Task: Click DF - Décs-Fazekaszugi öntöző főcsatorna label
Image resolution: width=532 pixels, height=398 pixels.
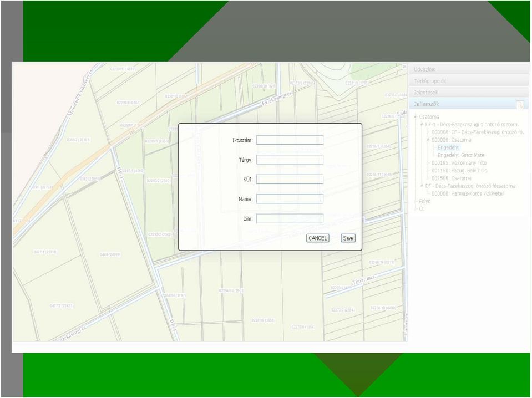Action: 470,186
